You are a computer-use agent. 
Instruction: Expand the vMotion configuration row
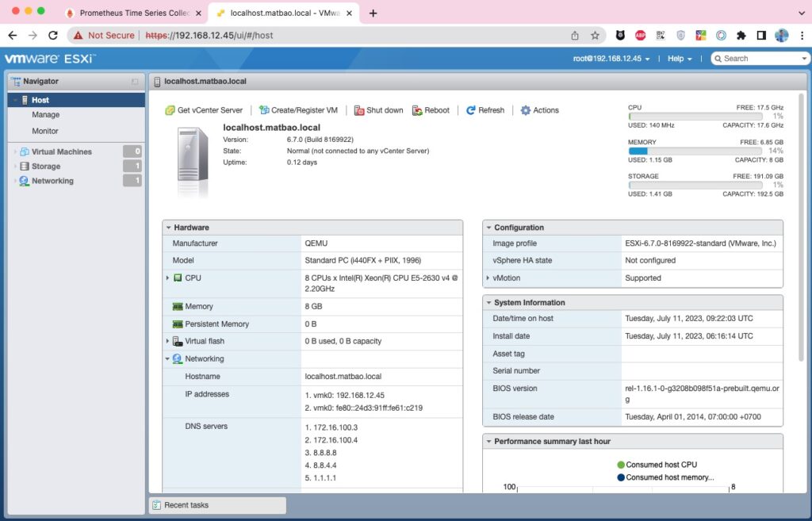[x=488, y=278]
